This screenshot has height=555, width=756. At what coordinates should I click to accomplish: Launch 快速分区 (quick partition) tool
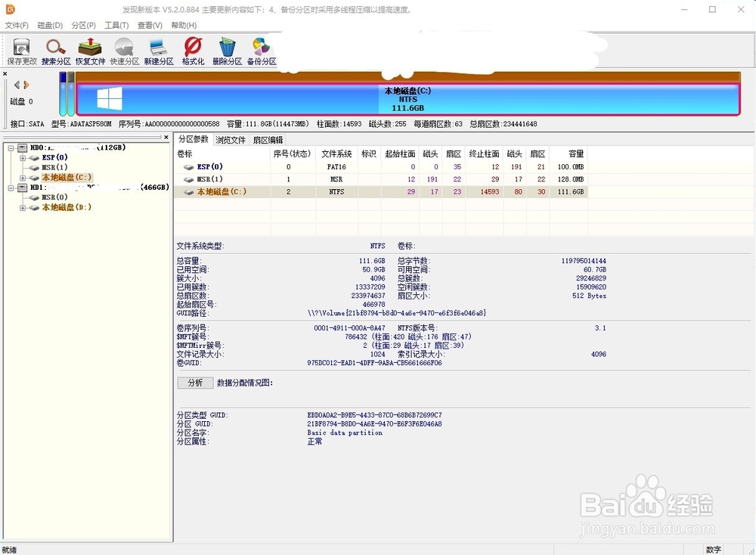[124, 50]
